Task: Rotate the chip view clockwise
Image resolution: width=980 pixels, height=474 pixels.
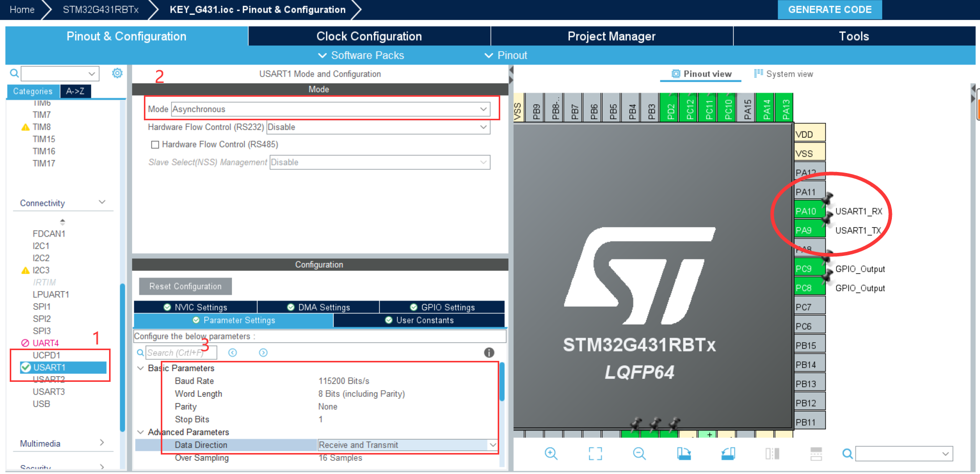Action: click(x=684, y=454)
